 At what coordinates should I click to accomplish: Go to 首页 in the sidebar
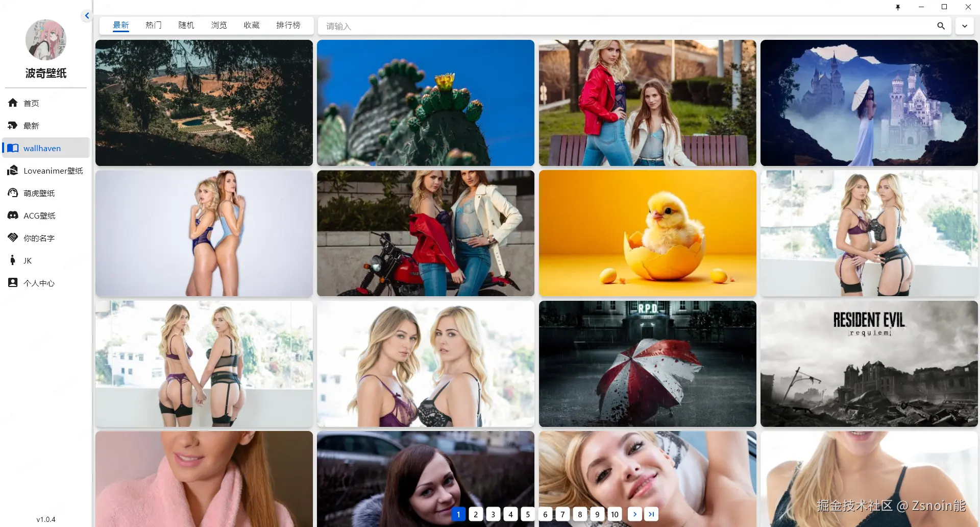pyautogui.click(x=46, y=103)
